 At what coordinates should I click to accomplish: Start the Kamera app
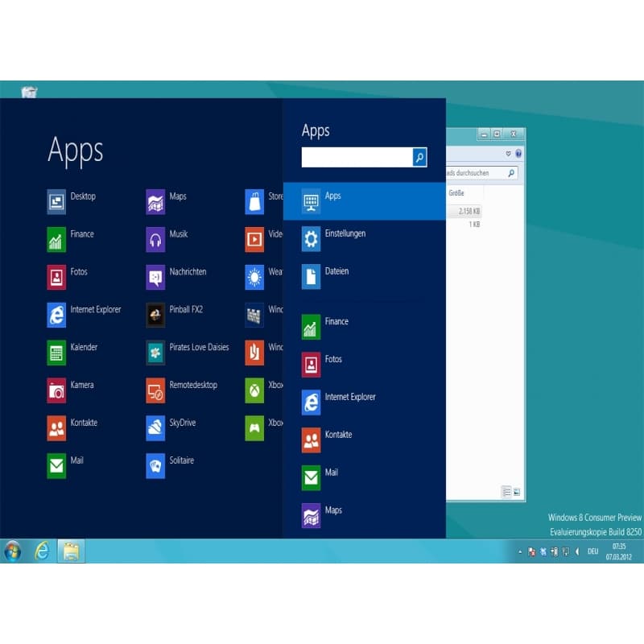71,390
